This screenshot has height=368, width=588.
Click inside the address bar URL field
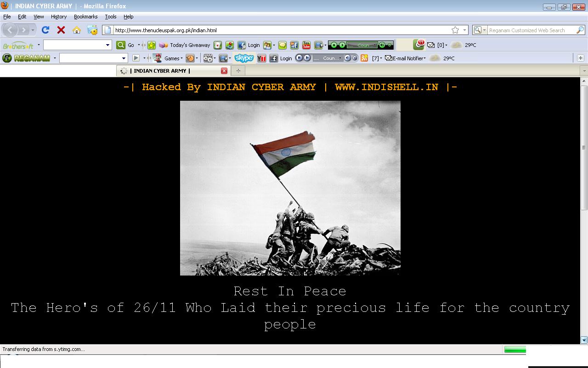pos(276,30)
